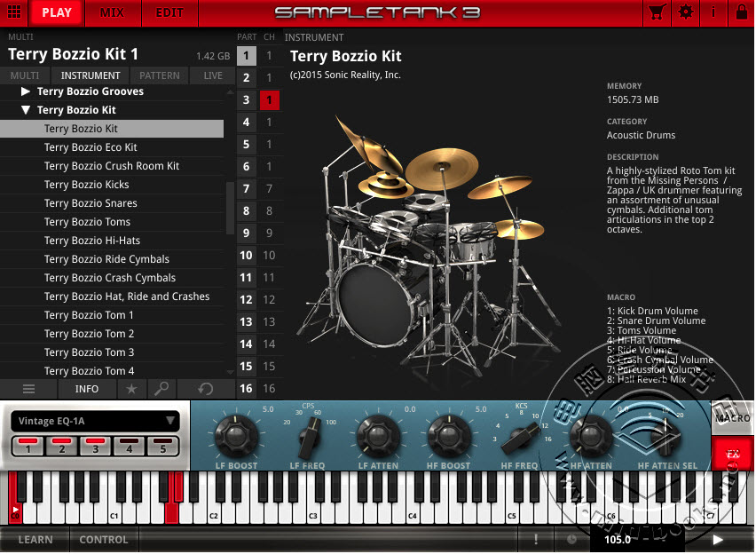756x554 pixels.
Task: Click the info "i" icon
Action: pyautogui.click(x=714, y=12)
